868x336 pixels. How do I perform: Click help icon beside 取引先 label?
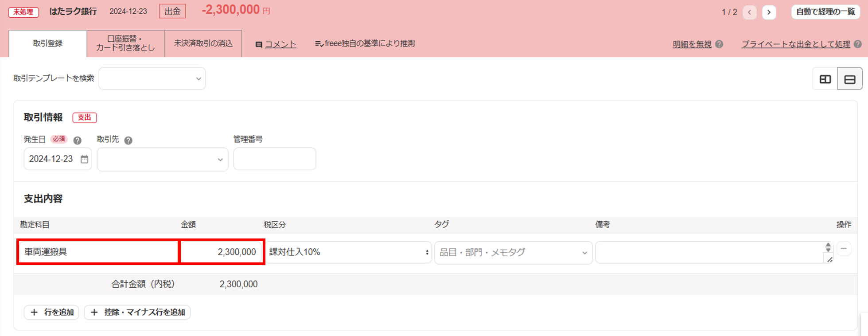click(x=128, y=141)
